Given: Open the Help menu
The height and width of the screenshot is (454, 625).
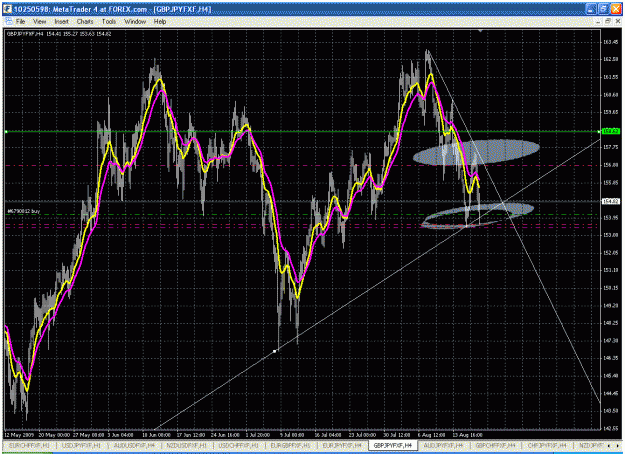Looking at the screenshot, I should click(x=160, y=22).
